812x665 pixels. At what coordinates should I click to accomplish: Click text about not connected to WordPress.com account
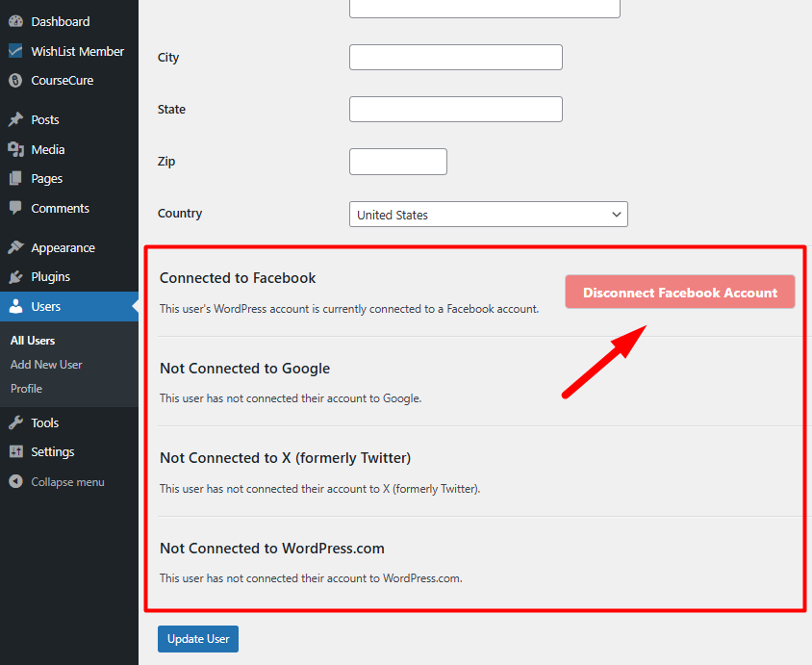[x=311, y=578]
